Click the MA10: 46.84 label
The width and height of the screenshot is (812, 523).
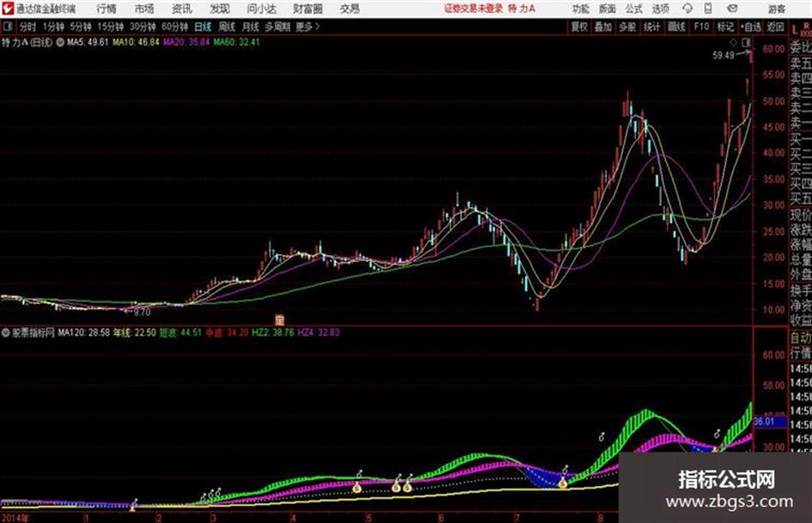pyautogui.click(x=136, y=42)
